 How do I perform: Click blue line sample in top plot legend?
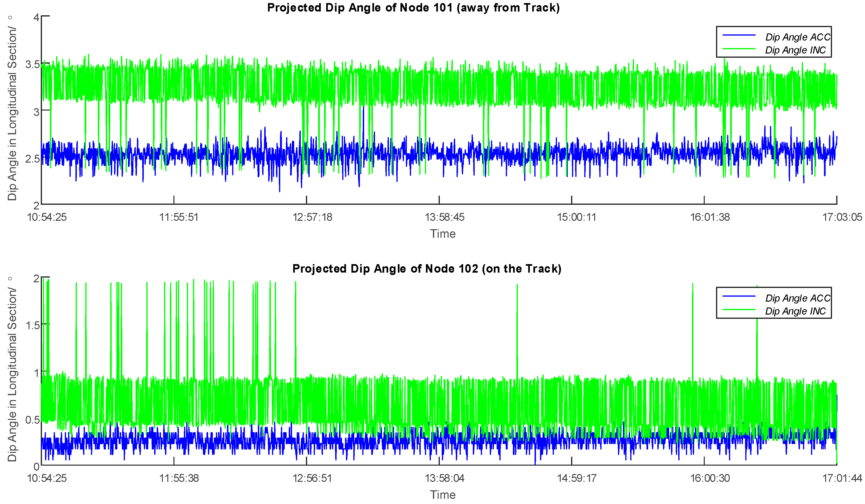(x=739, y=35)
